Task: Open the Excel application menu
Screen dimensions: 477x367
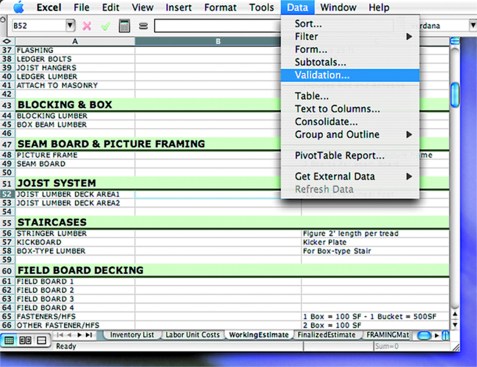Action: click(49, 7)
